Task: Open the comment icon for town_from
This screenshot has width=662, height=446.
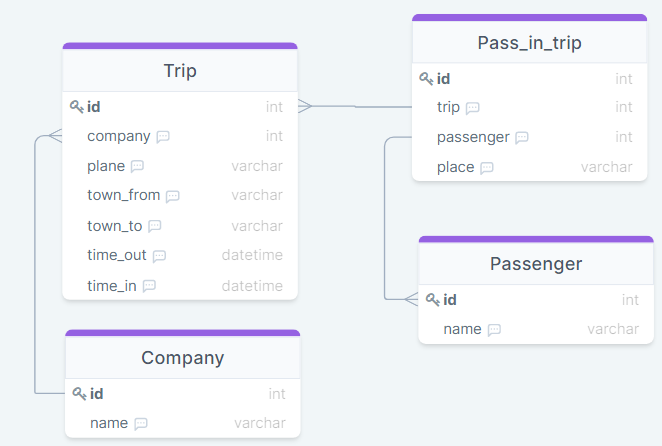Action: click(173, 197)
